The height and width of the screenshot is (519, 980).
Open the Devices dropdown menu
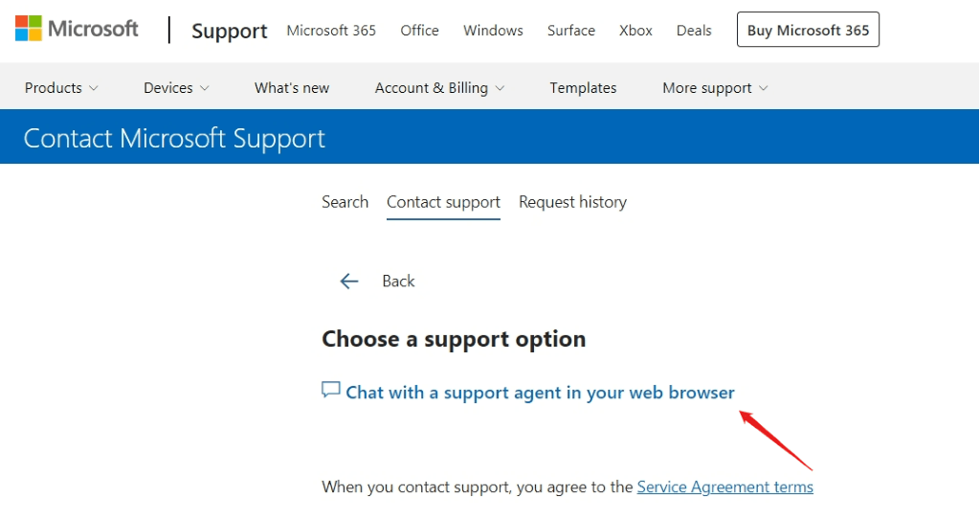pyautogui.click(x=176, y=87)
